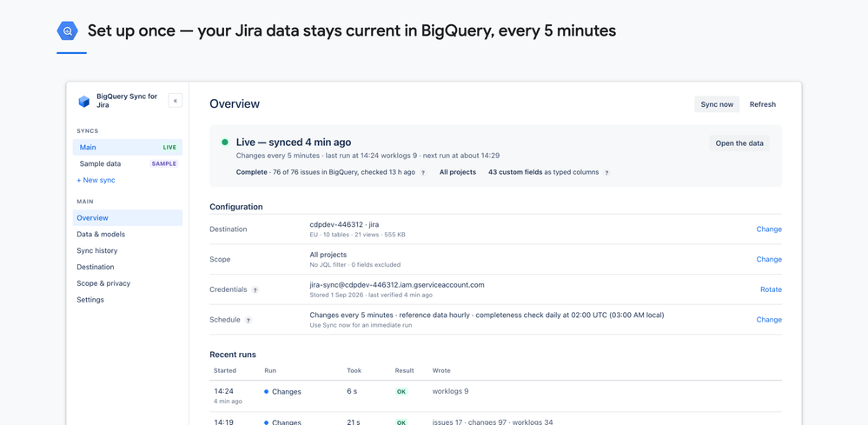Image resolution: width=868 pixels, height=425 pixels.
Task: Open the help icon next to Credentials
Action: pyautogui.click(x=255, y=290)
